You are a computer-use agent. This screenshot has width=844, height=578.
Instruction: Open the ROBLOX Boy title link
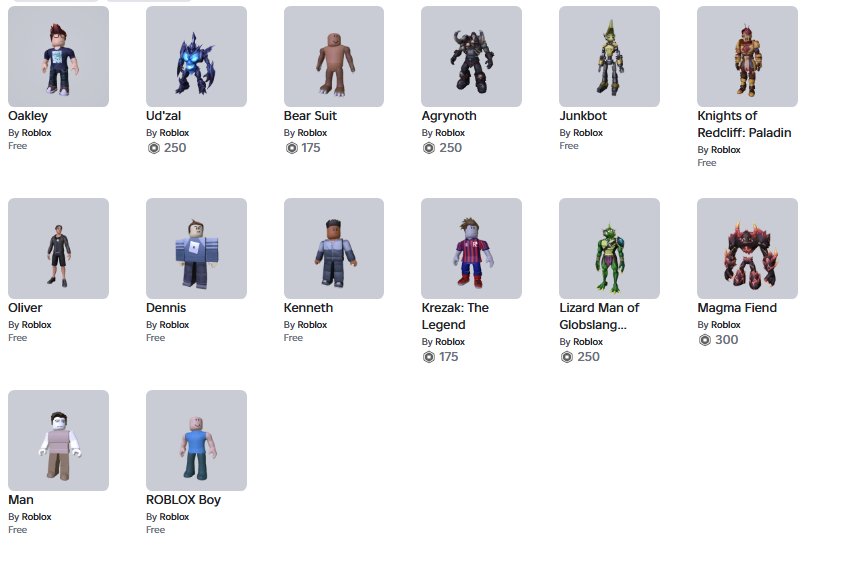tap(184, 500)
